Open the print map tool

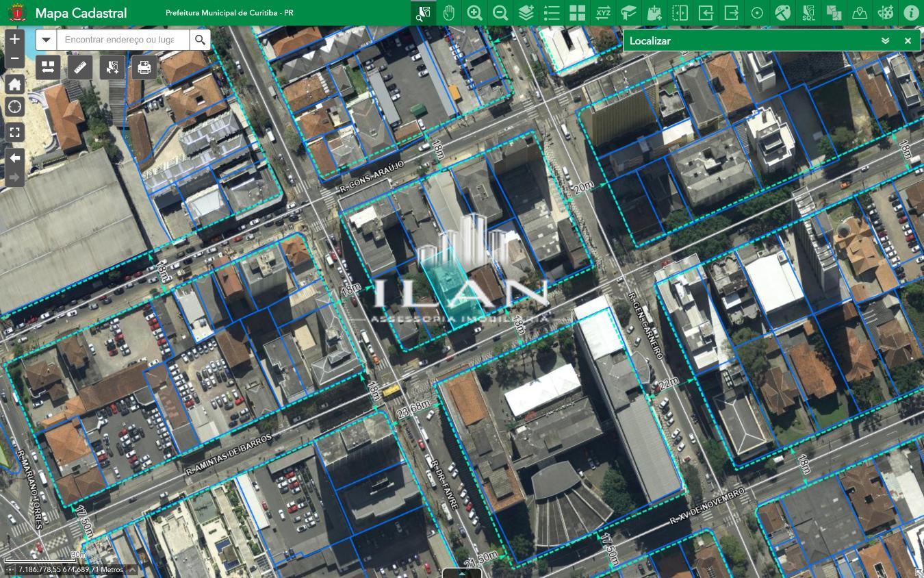pyautogui.click(x=144, y=67)
